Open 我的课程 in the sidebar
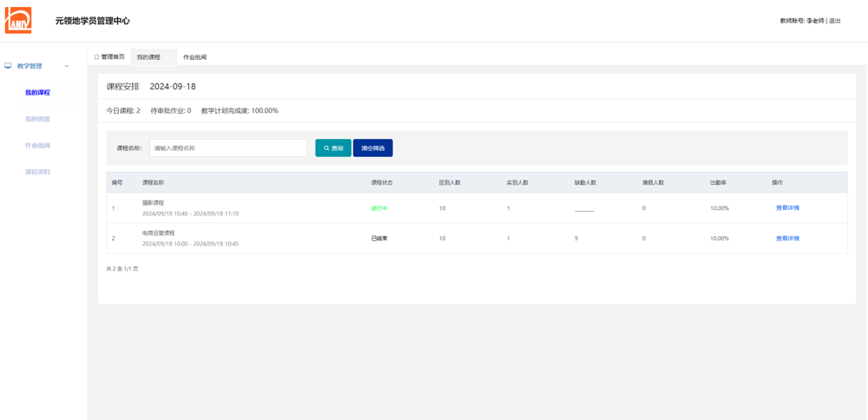 [37, 93]
